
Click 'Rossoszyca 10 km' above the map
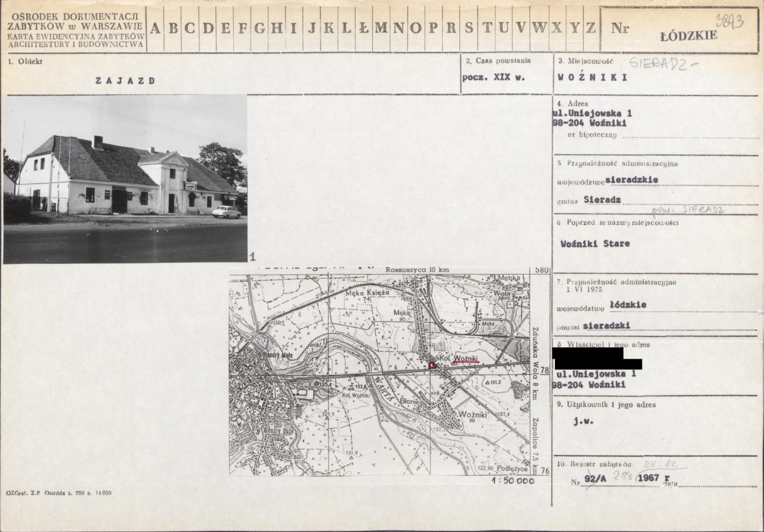pyautogui.click(x=417, y=270)
